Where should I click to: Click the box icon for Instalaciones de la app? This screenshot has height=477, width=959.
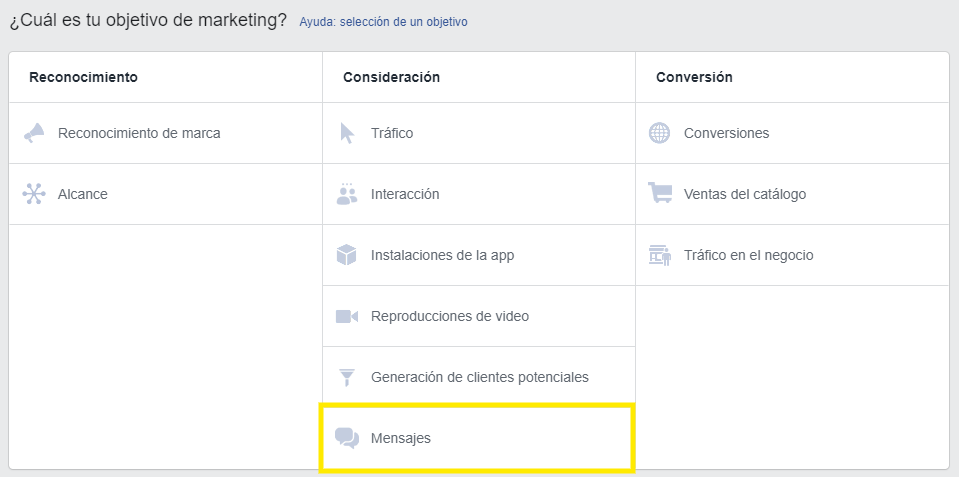point(347,255)
